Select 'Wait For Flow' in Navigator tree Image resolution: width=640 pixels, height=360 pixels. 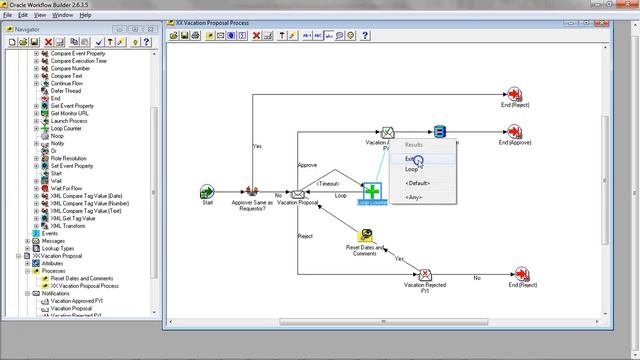[x=66, y=189]
